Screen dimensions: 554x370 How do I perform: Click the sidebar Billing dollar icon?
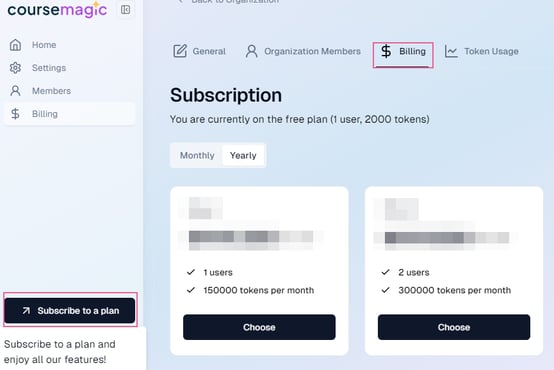click(x=15, y=114)
